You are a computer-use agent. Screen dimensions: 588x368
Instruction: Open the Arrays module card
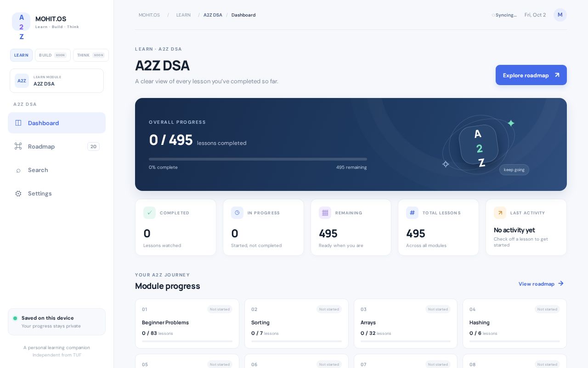406,324
